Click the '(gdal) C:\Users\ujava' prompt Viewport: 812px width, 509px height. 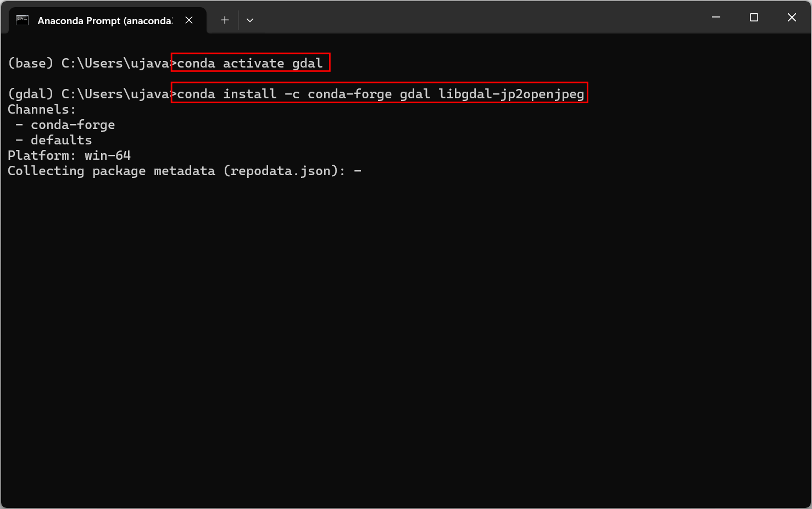pyautogui.click(x=88, y=94)
